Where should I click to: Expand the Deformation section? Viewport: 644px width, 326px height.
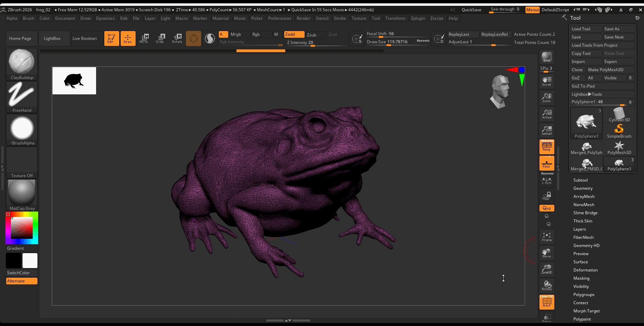(x=585, y=270)
